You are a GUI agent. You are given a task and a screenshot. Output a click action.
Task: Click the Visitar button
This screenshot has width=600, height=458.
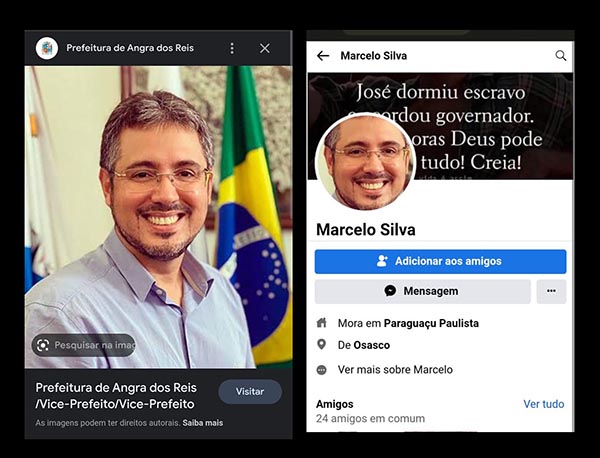[x=250, y=391]
